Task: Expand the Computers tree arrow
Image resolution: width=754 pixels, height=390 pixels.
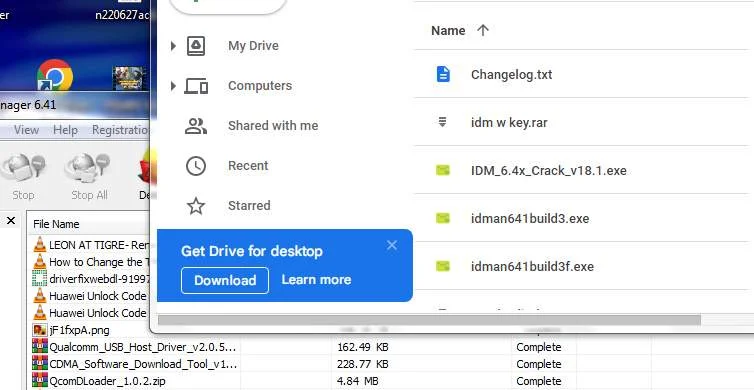Action: [173, 86]
